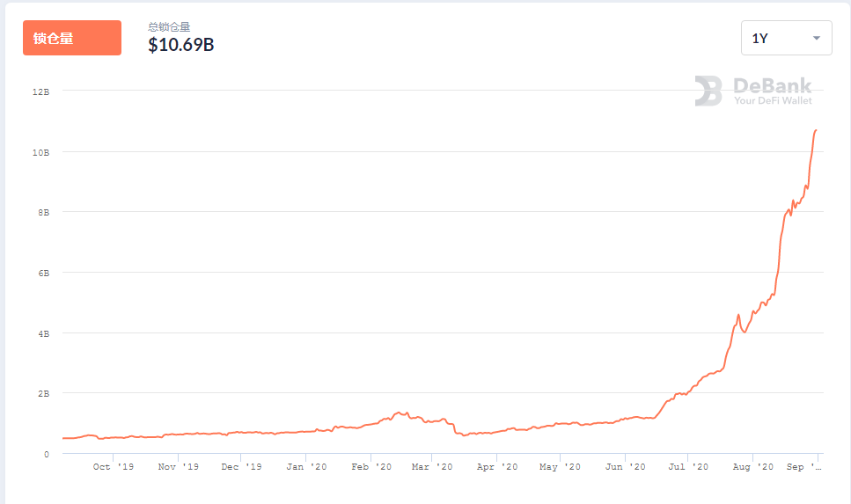Click the Jul '20 x-axis label
851x504 pixels.
click(x=686, y=467)
